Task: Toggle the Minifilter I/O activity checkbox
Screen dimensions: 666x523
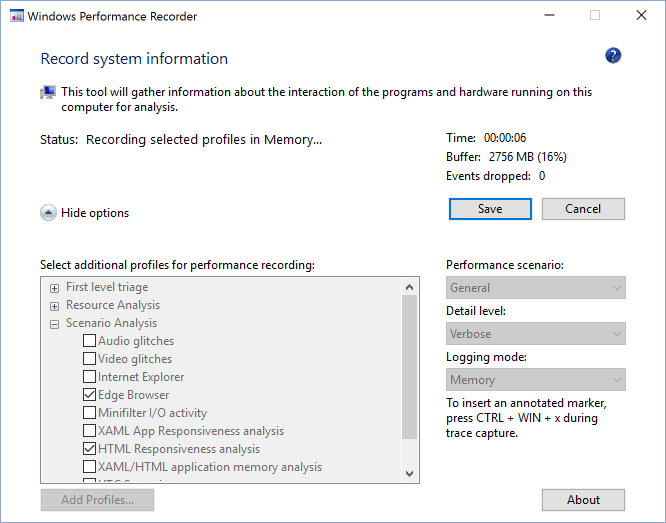Action: pyautogui.click(x=89, y=413)
